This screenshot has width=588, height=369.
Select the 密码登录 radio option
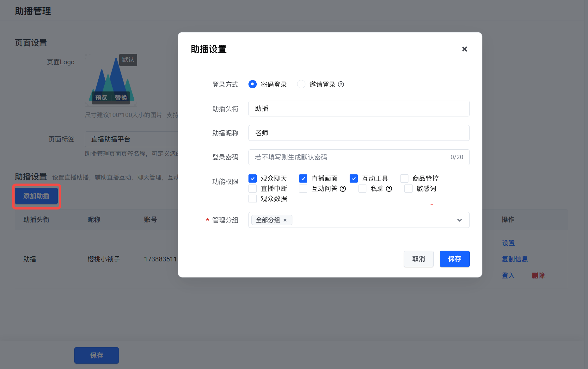(x=252, y=84)
